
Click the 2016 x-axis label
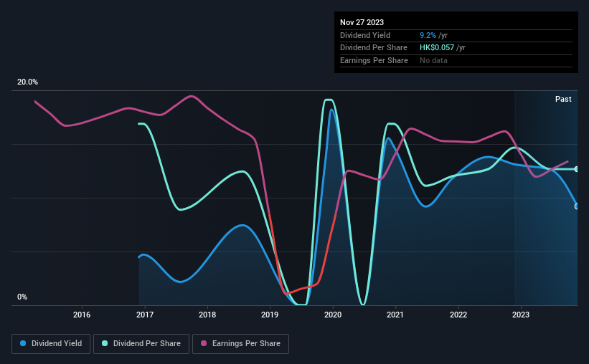[82, 315]
